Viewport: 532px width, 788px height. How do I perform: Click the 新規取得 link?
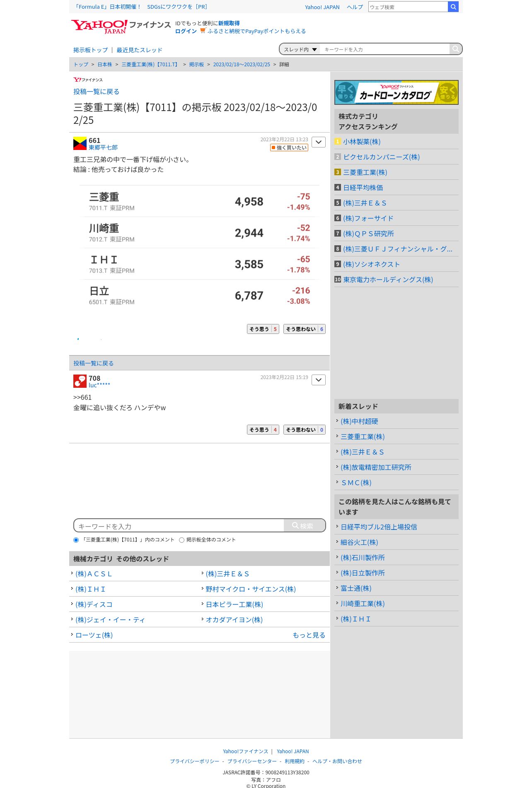tap(229, 23)
